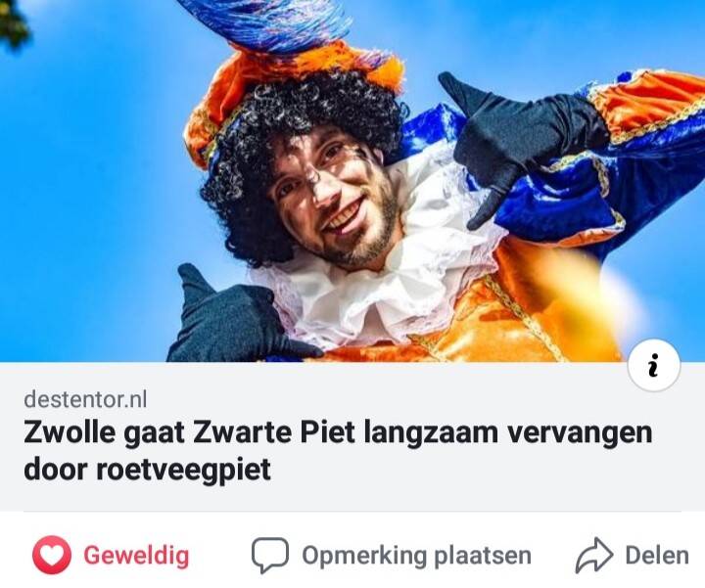Choose Opmerking plaatsen to write a comment

point(416,556)
